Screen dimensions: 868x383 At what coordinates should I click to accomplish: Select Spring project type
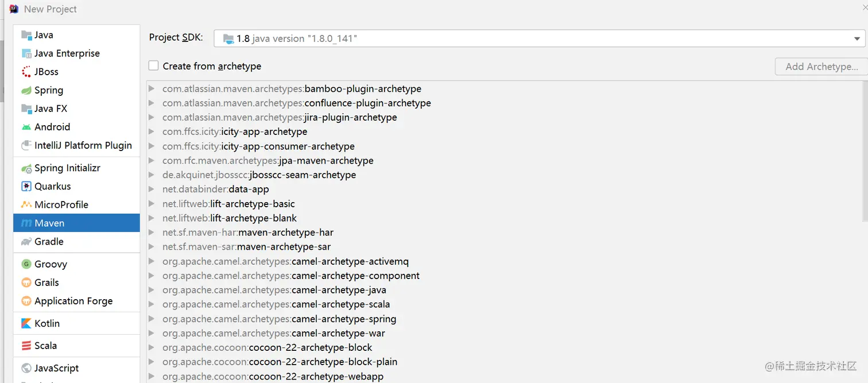76,90
